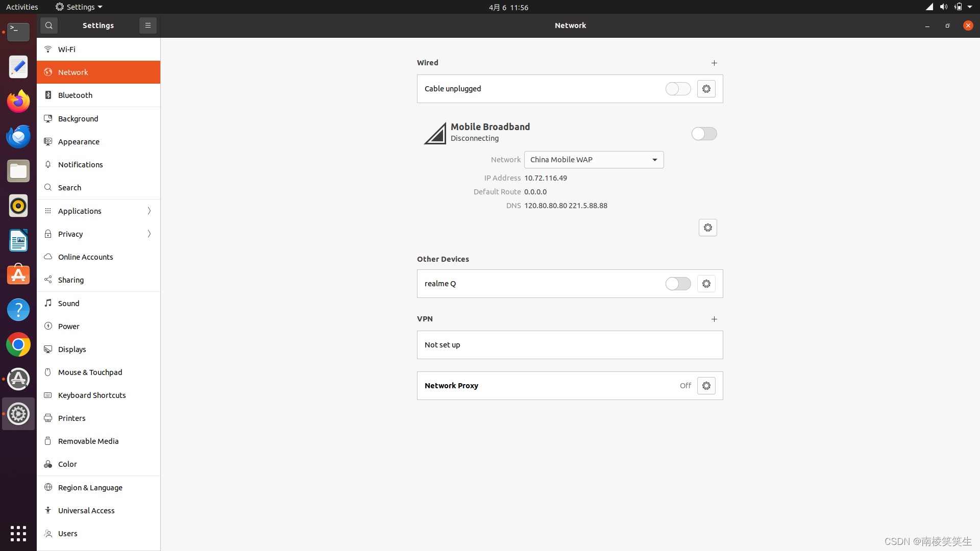Select Bluetooth in the sidebar

(x=75, y=95)
